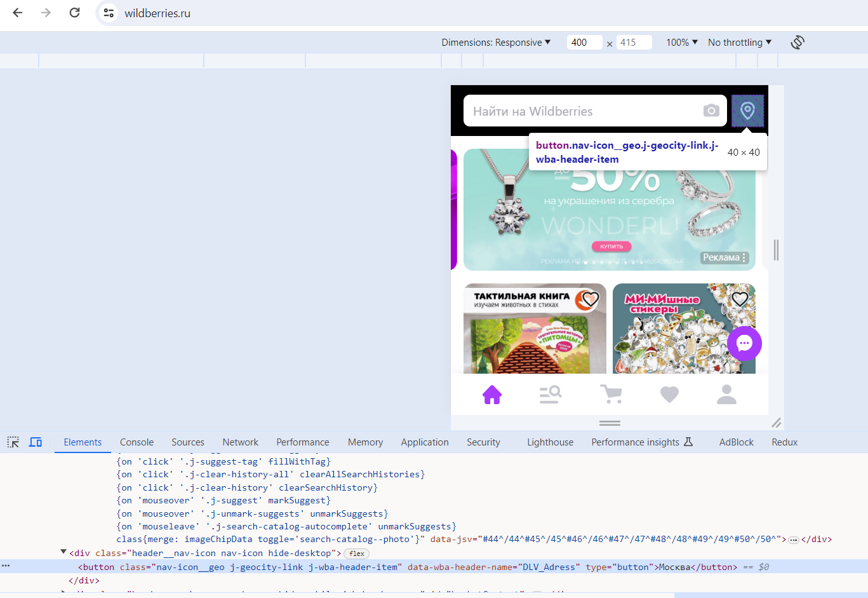This screenshot has width=868, height=598.
Task: Open the Sources tab
Action: click(188, 442)
